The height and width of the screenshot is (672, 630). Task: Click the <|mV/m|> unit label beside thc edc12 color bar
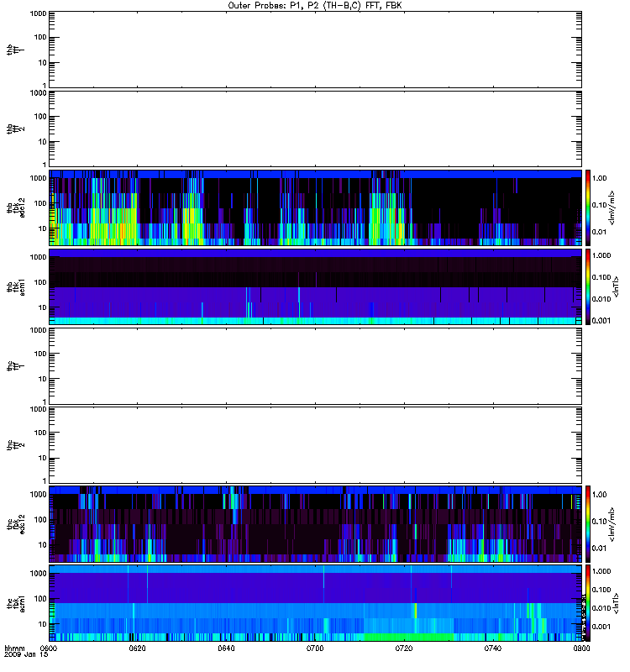612,524
